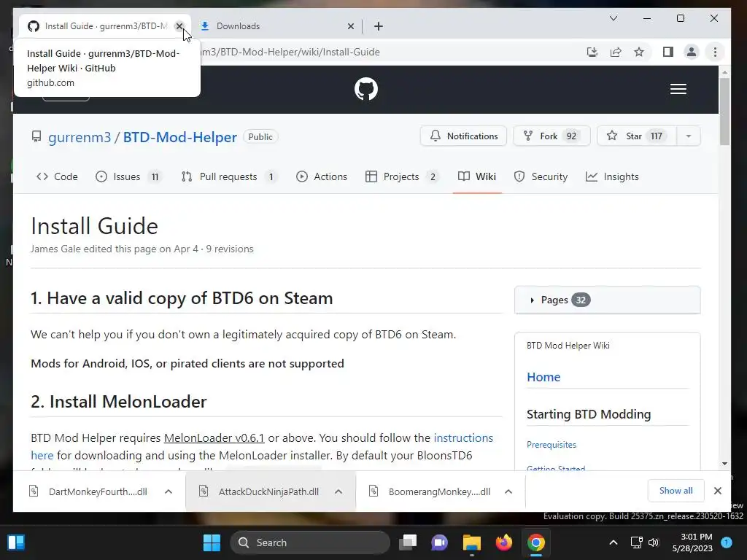The image size is (747, 560).
Task: Open the Widgets icon on taskbar
Action: pos(16,542)
